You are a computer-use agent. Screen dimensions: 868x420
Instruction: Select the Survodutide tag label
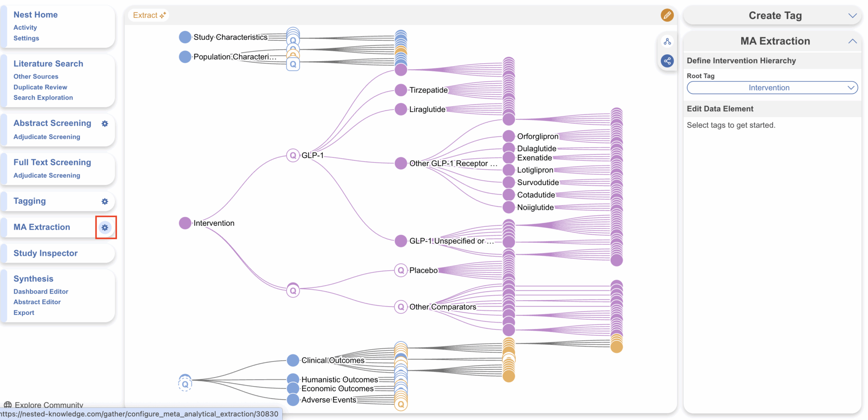point(538,182)
